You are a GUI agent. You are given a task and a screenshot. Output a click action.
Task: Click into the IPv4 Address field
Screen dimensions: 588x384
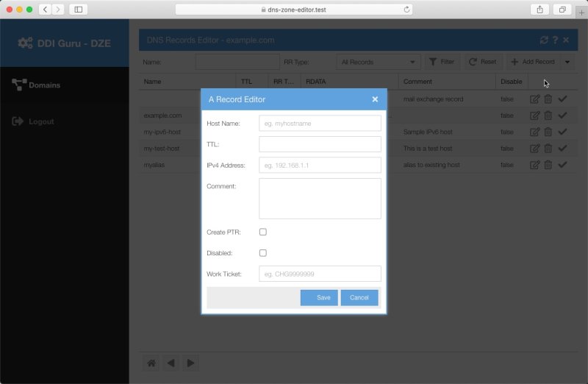(x=320, y=165)
